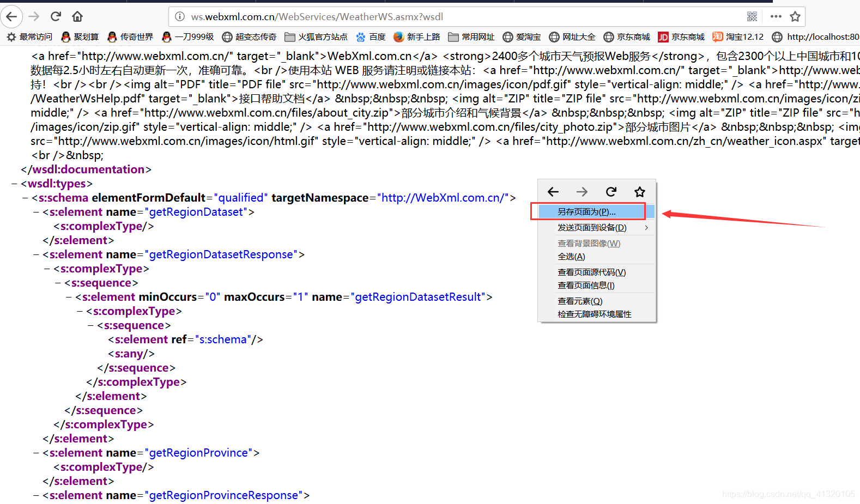Open the 百度 bookmark

click(x=371, y=37)
